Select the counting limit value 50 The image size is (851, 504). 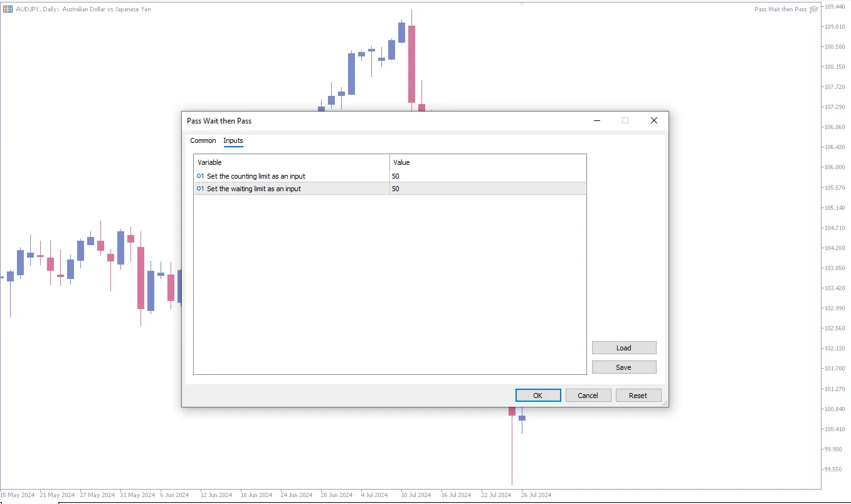(x=488, y=176)
